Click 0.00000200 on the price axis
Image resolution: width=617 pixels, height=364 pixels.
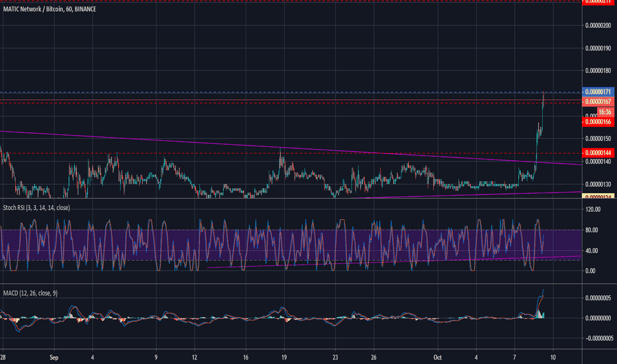(598, 26)
